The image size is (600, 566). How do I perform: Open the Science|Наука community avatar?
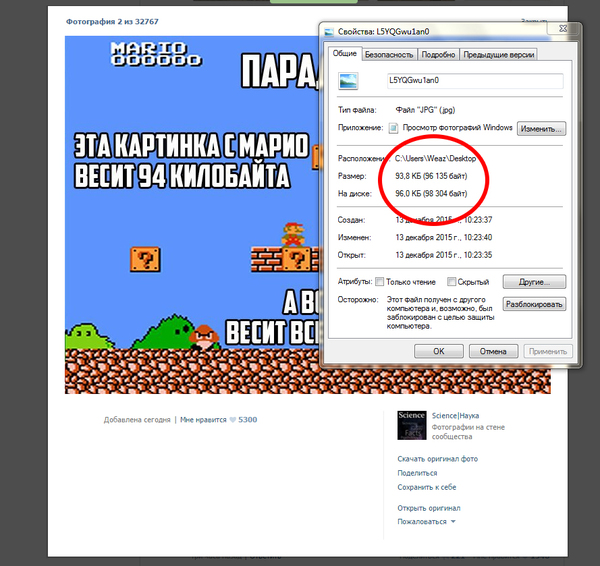[411, 423]
